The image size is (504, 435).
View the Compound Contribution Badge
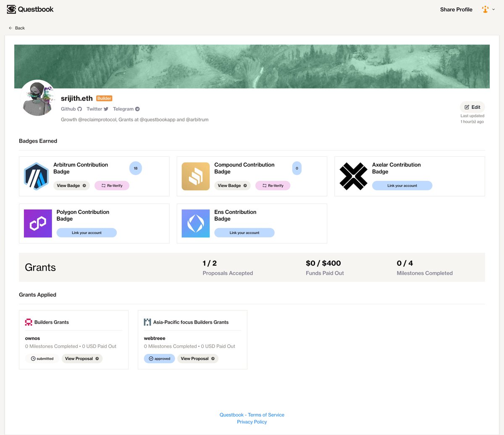[x=232, y=185]
